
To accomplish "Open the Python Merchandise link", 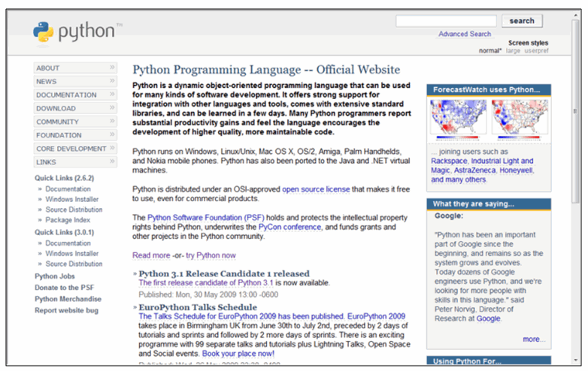I will 68,299.
